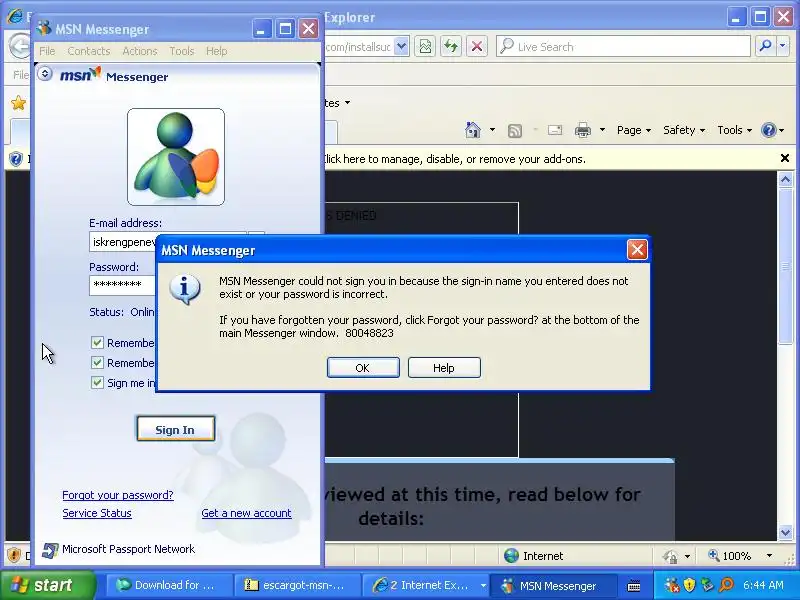Click add-ons information bar message

(x=455, y=159)
